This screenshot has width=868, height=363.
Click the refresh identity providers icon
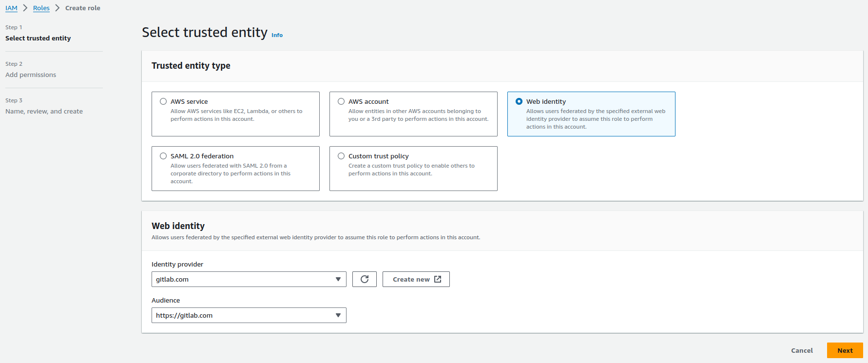pyautogui.click(x=364, y=279)
